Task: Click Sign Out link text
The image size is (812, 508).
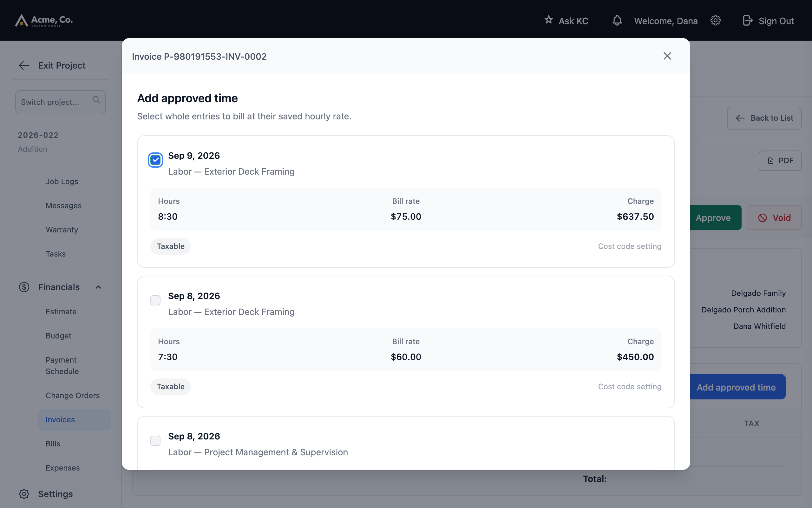Action: coord(776,21)
